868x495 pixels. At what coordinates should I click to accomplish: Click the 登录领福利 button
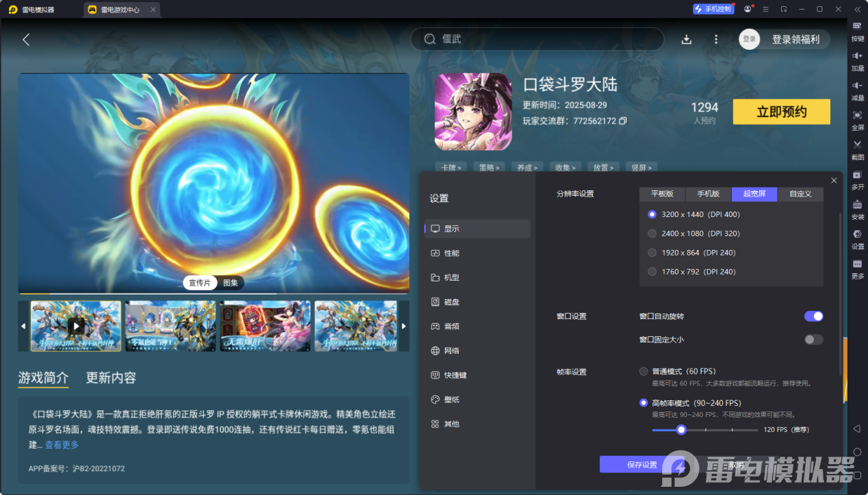pos(795,40)
